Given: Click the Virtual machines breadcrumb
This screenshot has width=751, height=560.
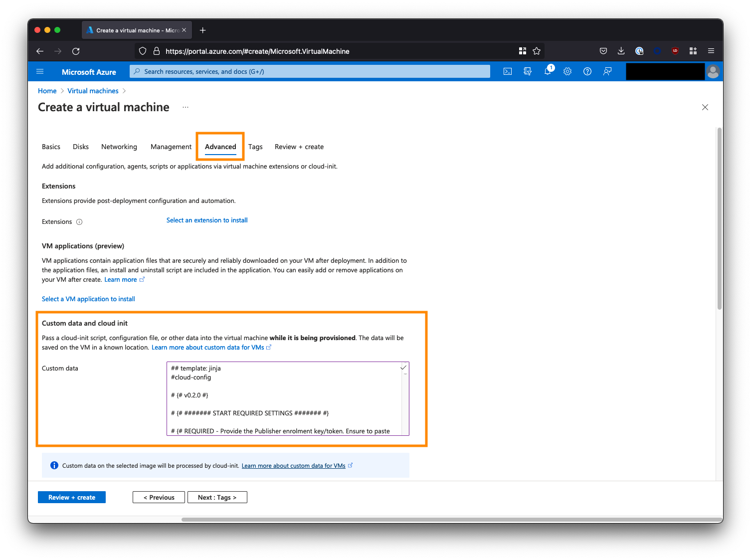Looking at the screenshot, I should coord(93,91).
